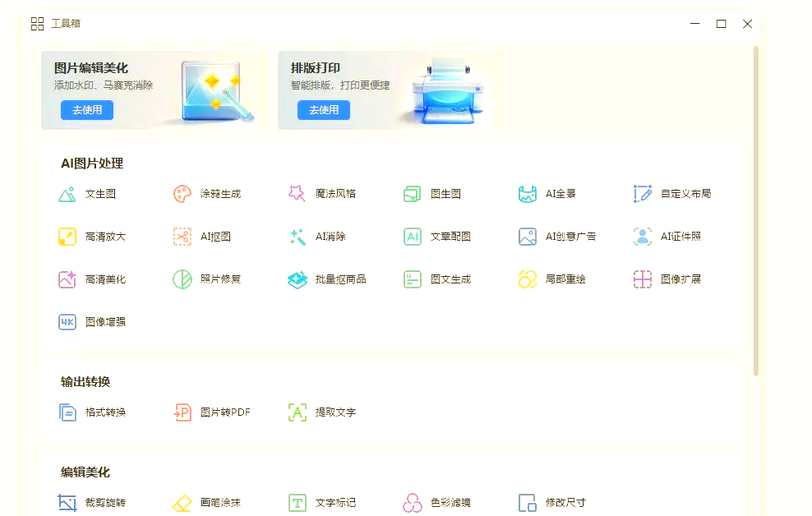
Task: Maximize the 工具箱 window
Action: [721, 24]
